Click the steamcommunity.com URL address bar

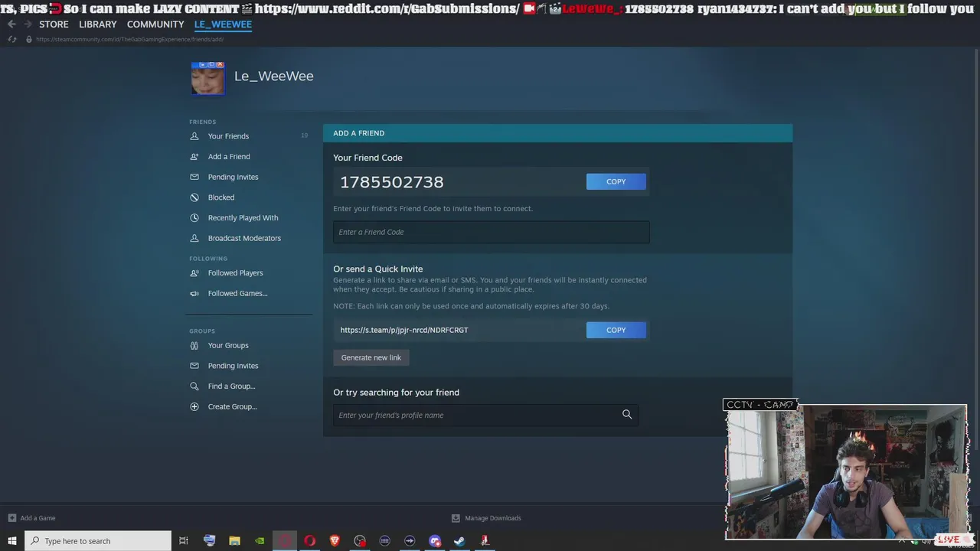(x=129, y=39)
